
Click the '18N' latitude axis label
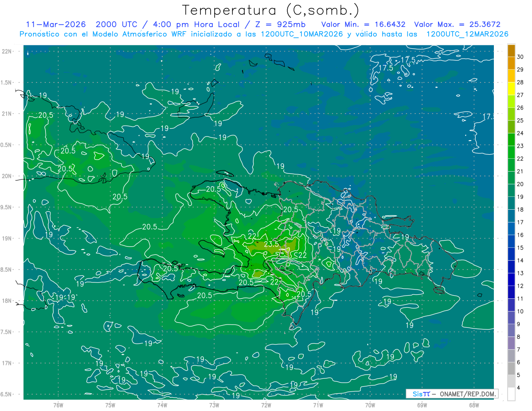pos(7,301)
